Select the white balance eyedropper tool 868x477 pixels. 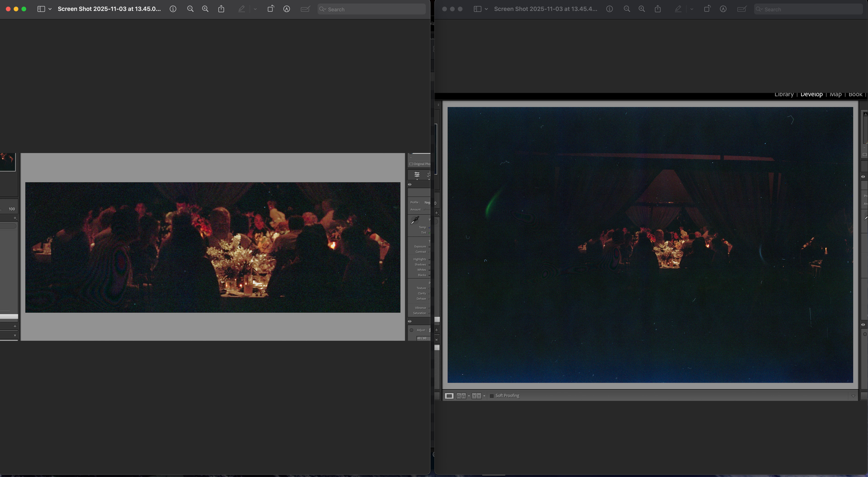(x=415, y=220)
